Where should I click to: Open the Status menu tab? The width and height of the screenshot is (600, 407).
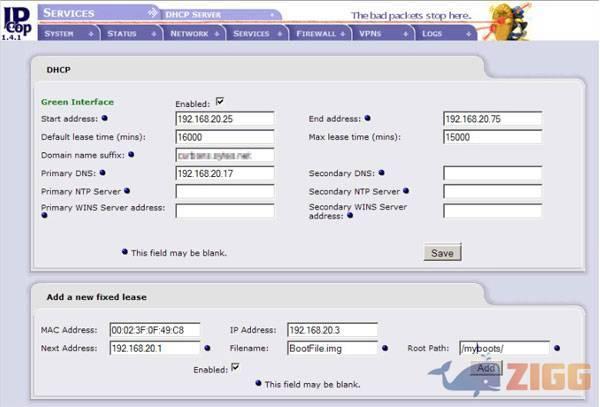[132, 33]
